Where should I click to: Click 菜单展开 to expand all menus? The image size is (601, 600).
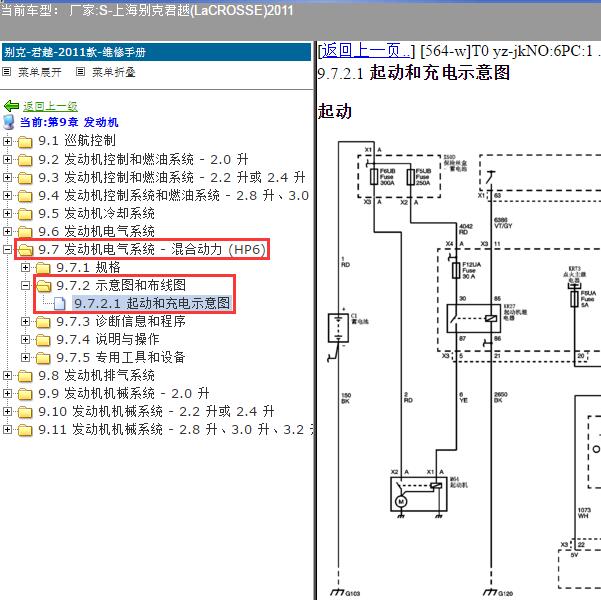[x=39, y=72]
